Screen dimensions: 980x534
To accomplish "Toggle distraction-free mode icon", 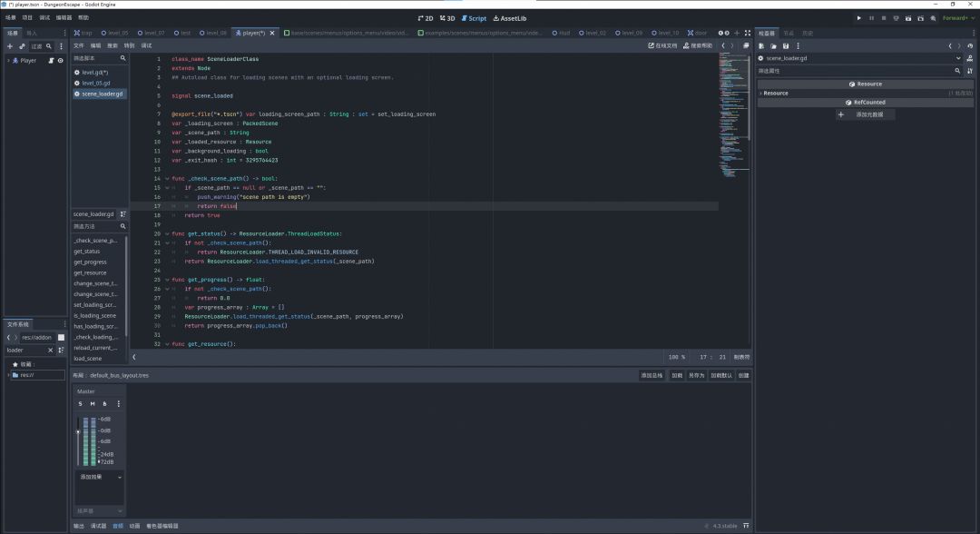I will tap(748, 33).
